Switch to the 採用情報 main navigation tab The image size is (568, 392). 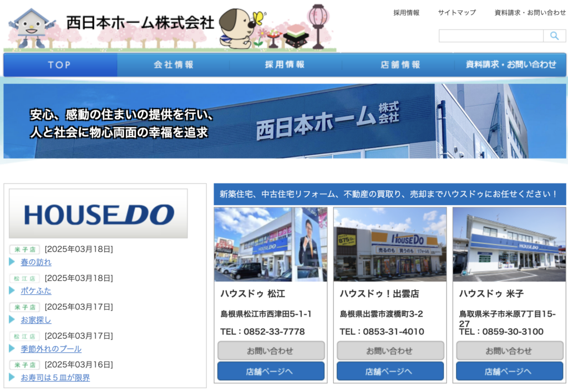(285, 65)
